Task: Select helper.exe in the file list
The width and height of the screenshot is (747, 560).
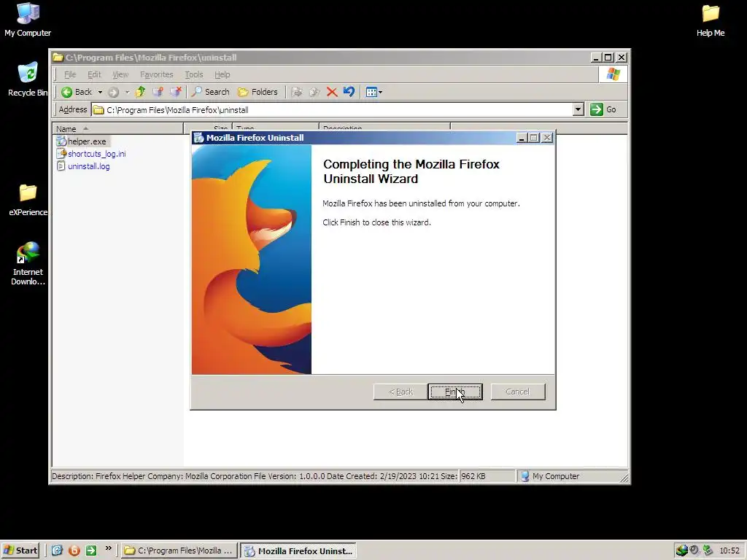Action: pyautogui.click(x=82, y=141)
